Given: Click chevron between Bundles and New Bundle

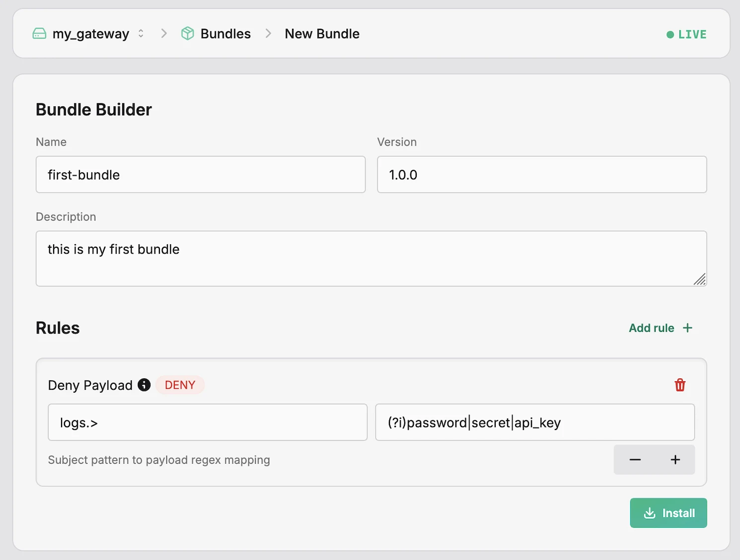Looking at the screenshot, I should [x=268, y=33].
